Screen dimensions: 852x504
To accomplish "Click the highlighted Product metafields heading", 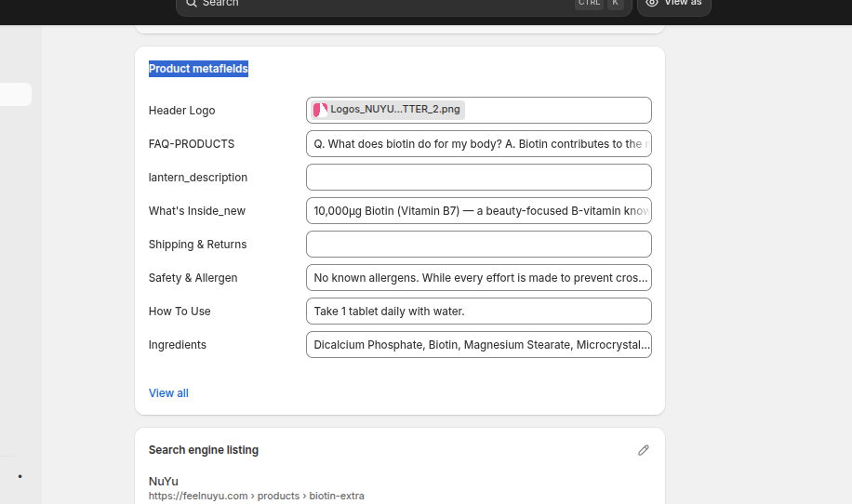I will [x=198, y=69].
